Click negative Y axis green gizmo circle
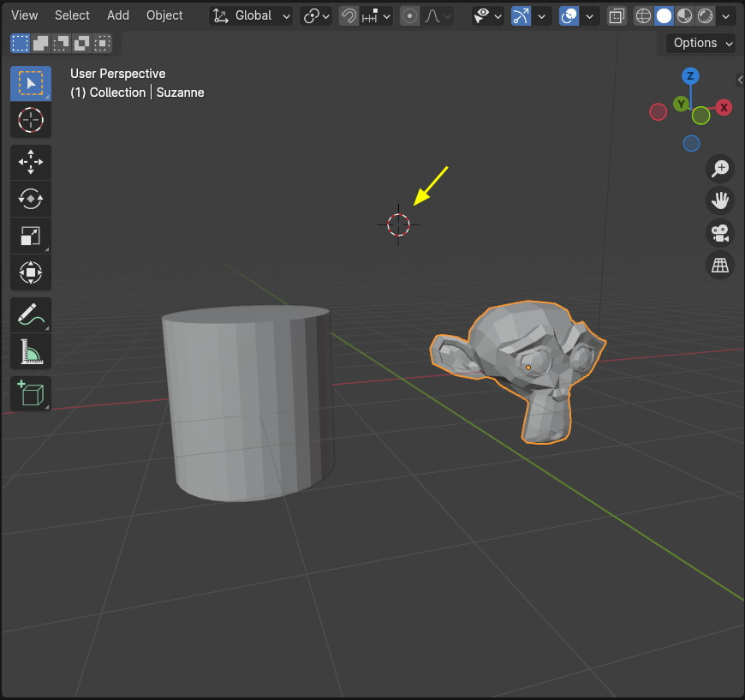This screenshot has height=700, width=745. click(700, 116)
